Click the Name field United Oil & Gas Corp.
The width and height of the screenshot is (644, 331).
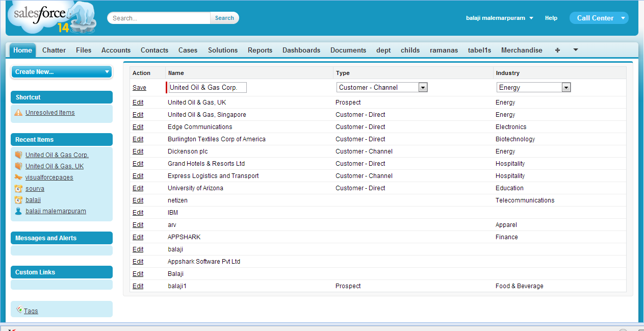coord(208,87)
